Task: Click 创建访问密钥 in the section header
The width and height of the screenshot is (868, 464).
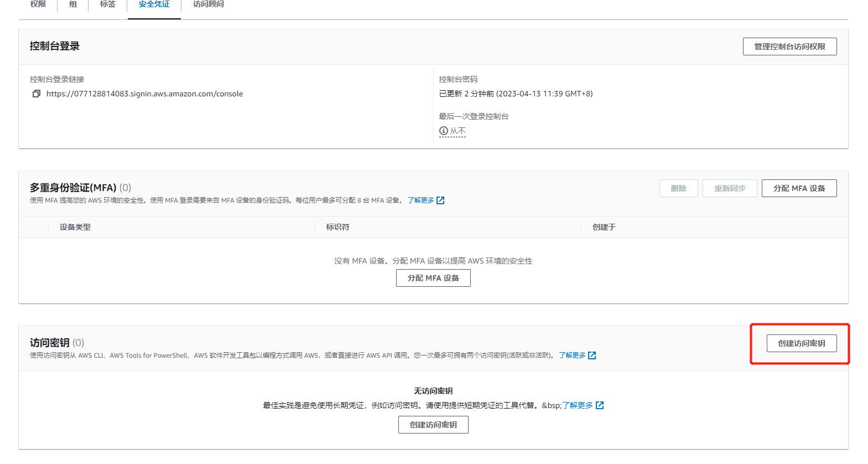Action: point(802,343)
